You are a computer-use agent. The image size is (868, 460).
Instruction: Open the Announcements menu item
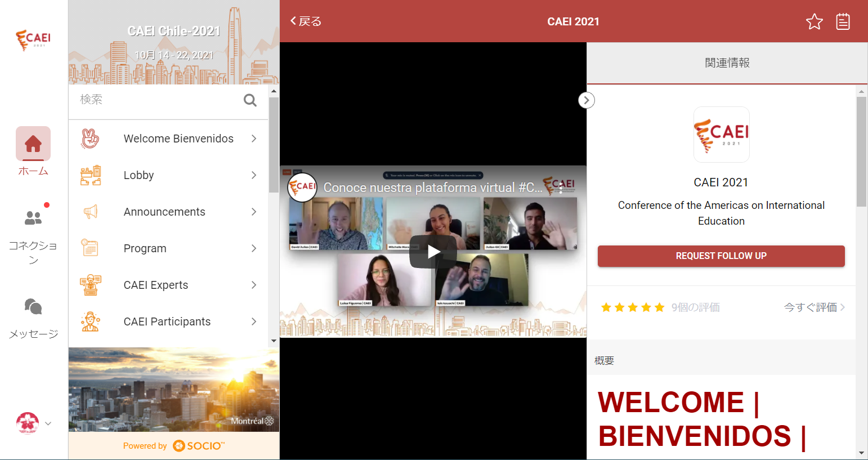click(169, 212)
